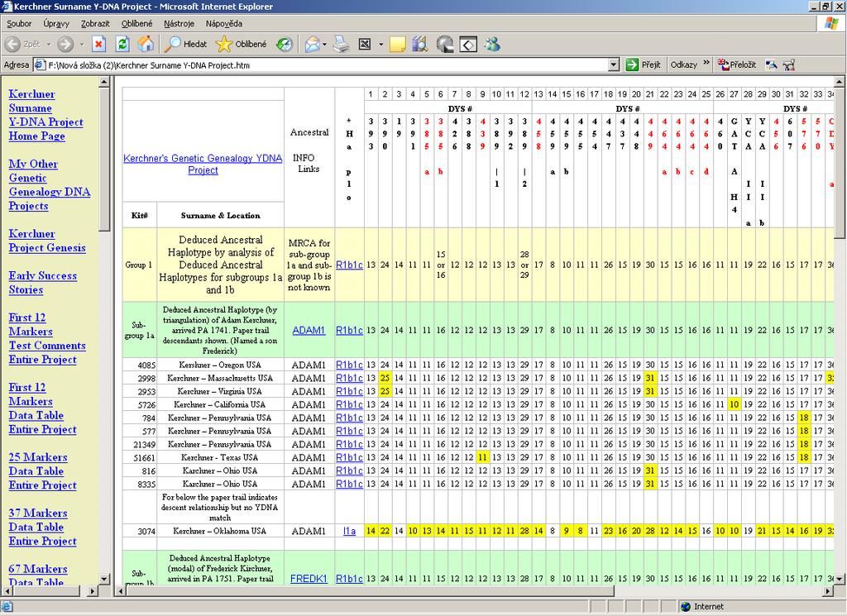Click the main page vertical scrollbar thumb
847x616 pixels.
839,163
